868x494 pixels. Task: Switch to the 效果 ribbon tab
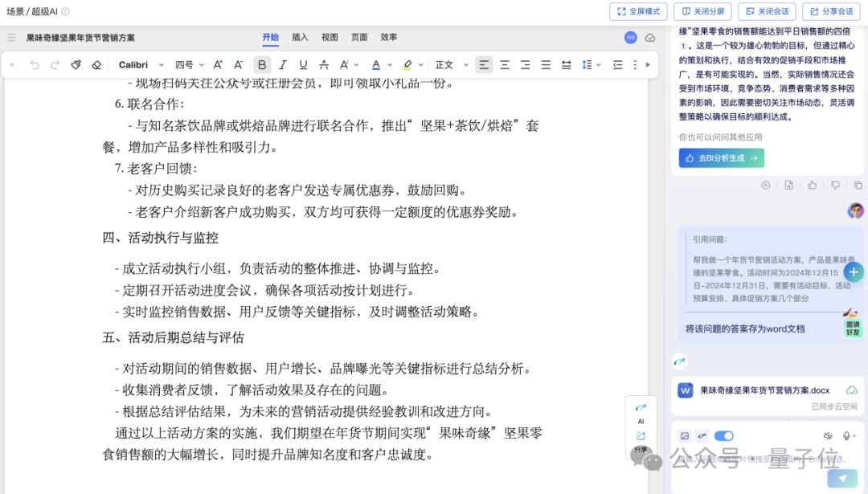[387, 37]
